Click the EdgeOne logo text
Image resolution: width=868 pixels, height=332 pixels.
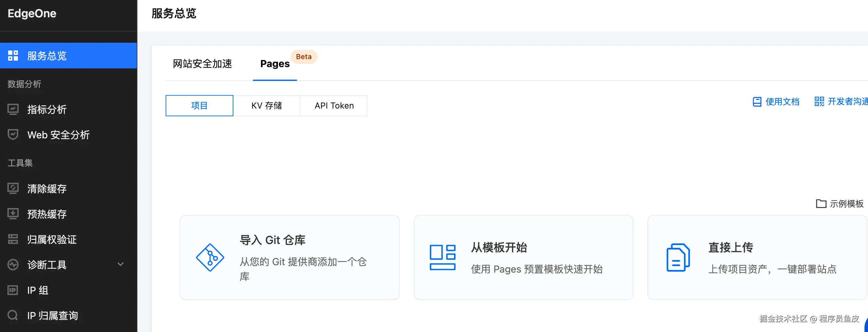32,13
